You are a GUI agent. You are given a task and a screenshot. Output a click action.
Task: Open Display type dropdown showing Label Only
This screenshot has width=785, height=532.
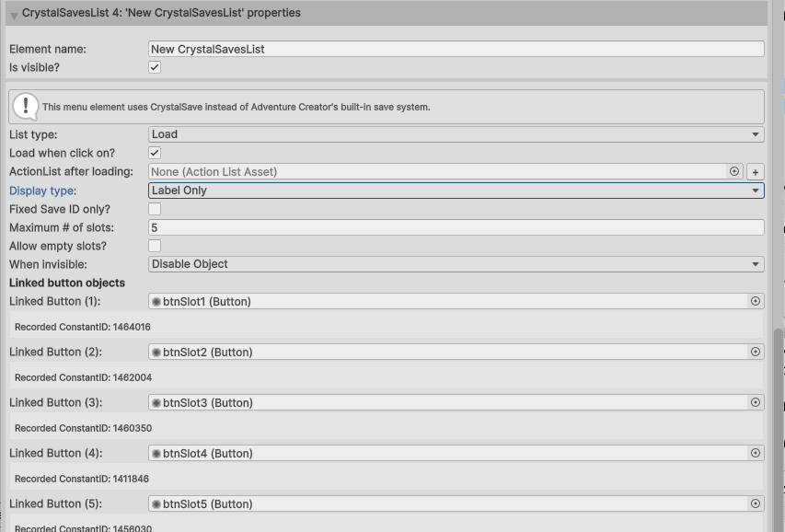click(x=456, y=191)
